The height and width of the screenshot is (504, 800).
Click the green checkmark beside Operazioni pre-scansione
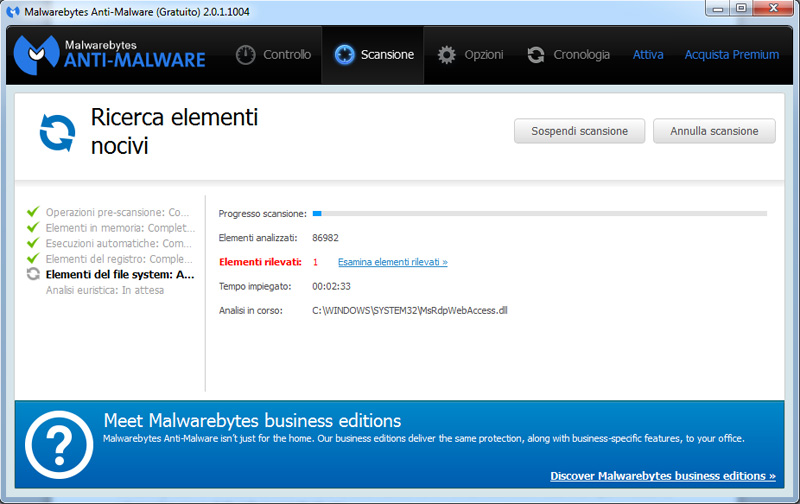pos(33,211)
